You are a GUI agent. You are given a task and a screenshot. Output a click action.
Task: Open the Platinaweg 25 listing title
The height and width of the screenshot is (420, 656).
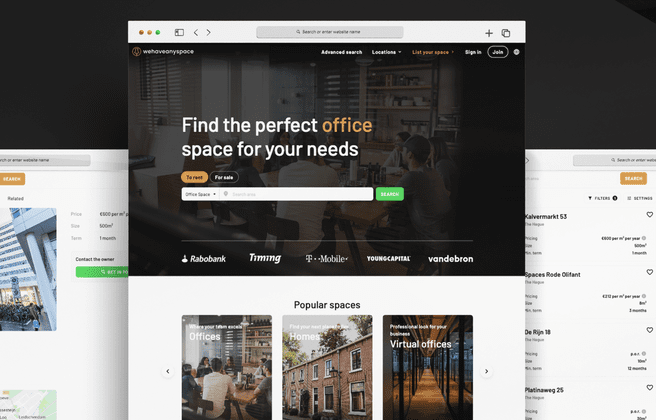(544, 390)
